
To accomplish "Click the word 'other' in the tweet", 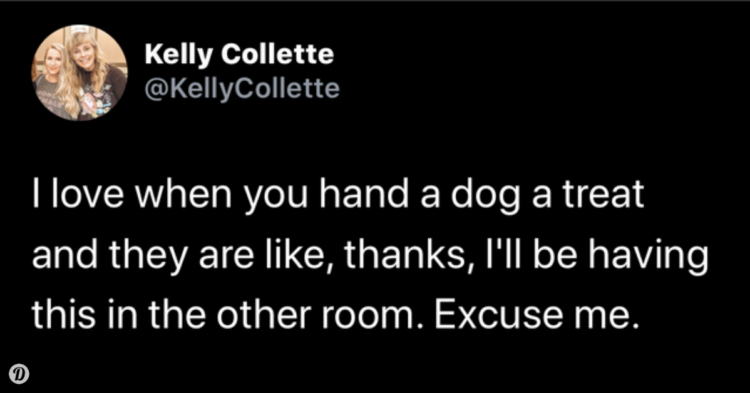I will click(x=263, y=316).
